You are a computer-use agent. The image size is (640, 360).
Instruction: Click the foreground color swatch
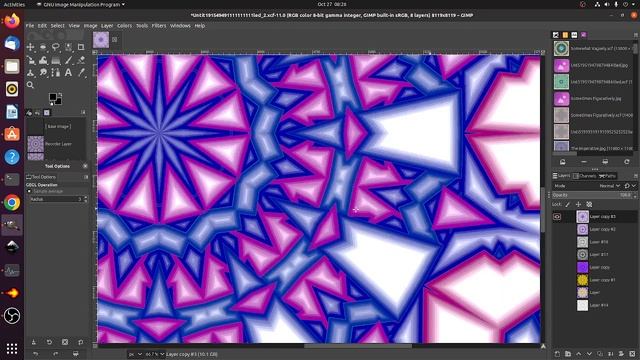tap(53, 97)
